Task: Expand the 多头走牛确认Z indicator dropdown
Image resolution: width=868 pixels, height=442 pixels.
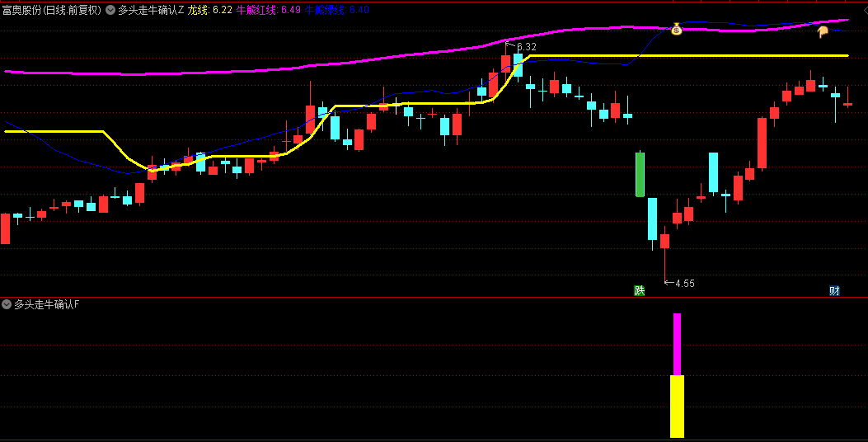Action: pyautogui.click(x=110, y=10)
